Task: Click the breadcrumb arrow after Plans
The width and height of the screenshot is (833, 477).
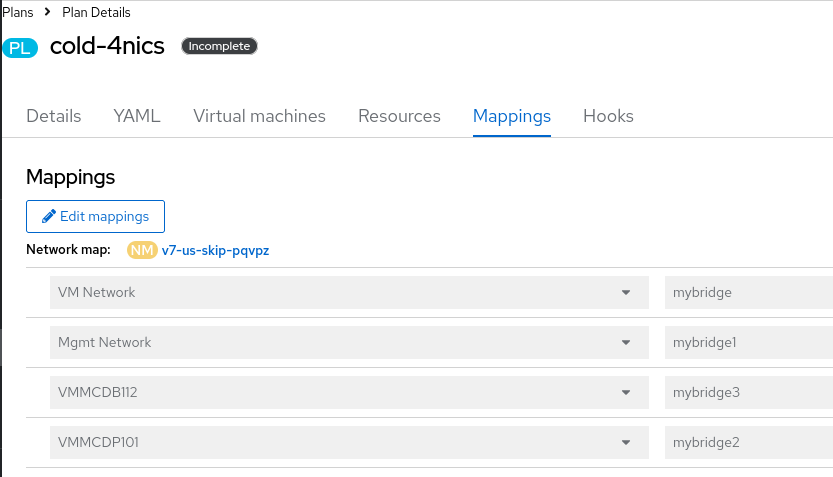Action: pos(47,13)
